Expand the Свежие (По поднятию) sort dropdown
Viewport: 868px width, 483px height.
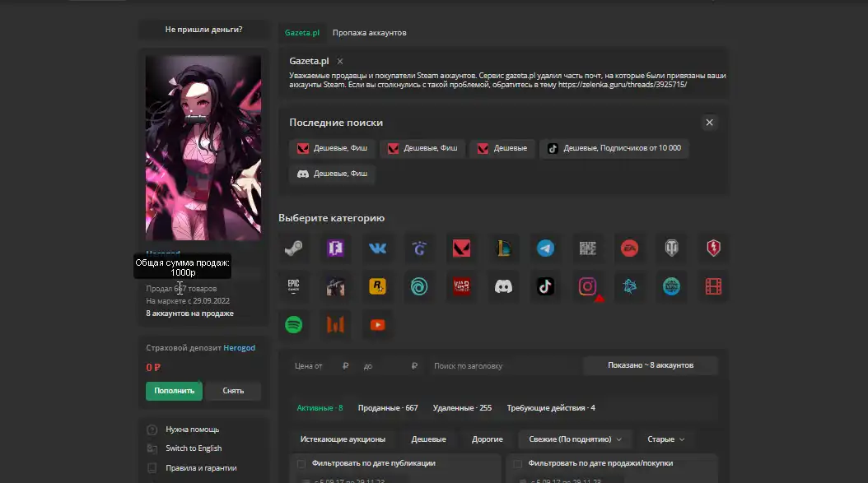(x=575, y=439)
